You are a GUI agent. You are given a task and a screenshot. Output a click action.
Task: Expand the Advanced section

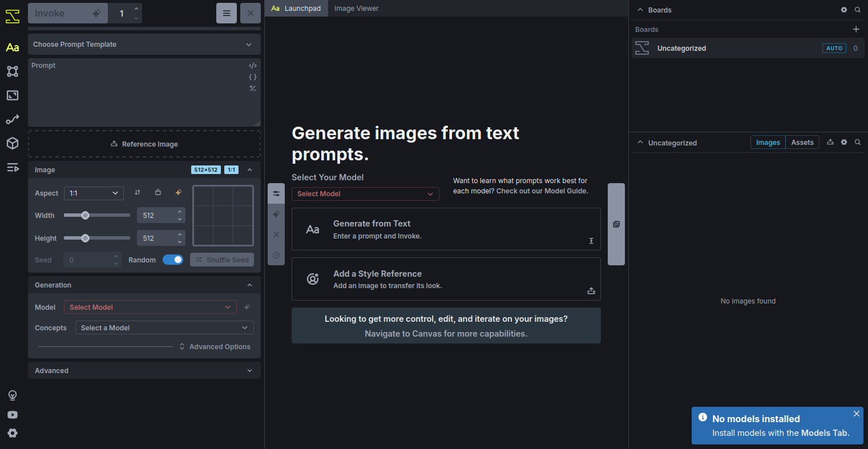pos(144,371)
